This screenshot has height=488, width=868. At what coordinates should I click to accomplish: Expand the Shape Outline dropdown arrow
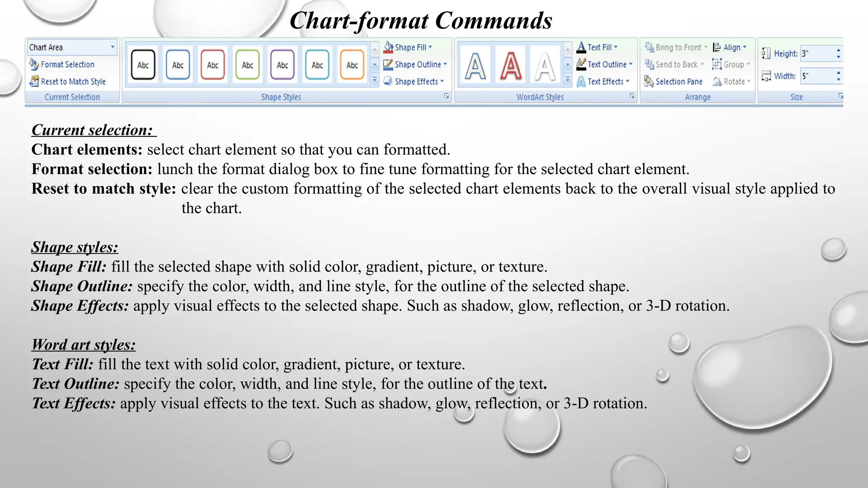tap(445, 64)
